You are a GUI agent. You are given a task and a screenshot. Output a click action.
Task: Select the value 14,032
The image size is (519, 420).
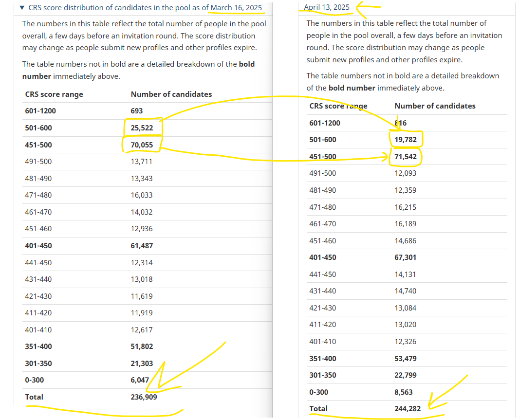142,212
